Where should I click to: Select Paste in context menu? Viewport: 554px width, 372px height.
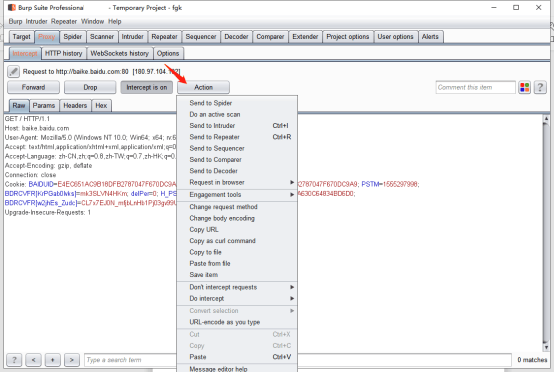pos(237,357)
